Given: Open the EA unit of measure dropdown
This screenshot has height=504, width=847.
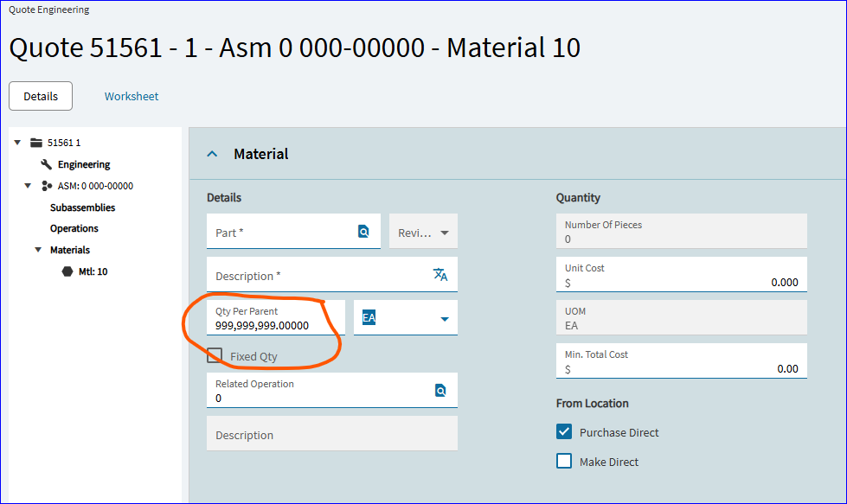Looking at the screenshot, I should pyautogui.click(x=406, y=317).
